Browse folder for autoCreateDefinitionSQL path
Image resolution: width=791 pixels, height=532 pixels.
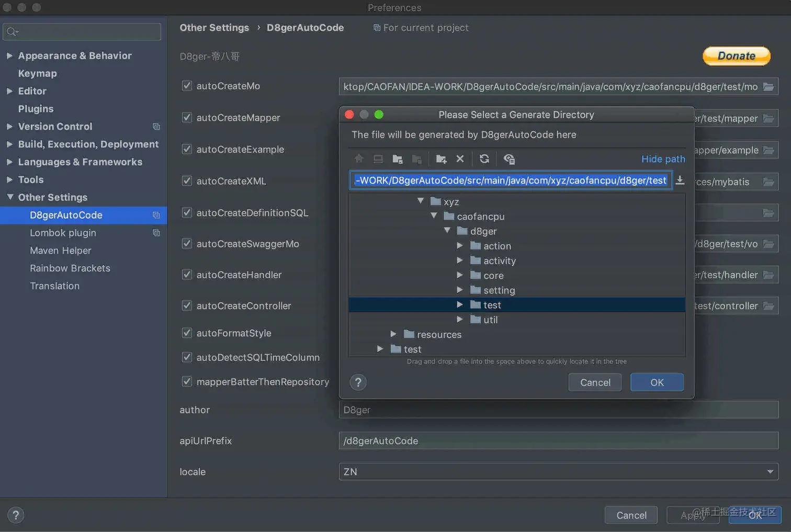point(768,213)
